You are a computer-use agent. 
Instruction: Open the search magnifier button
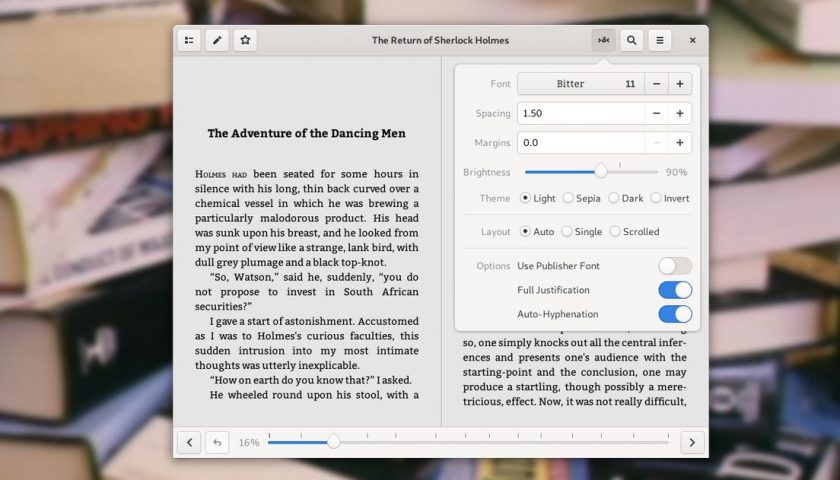[x=631, y=41]
